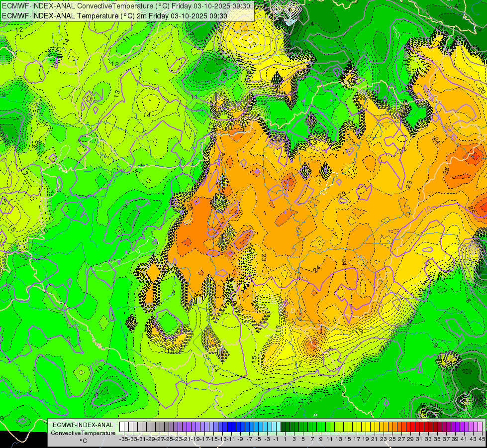Select the red 31°C legend swatch

(417, 427)
